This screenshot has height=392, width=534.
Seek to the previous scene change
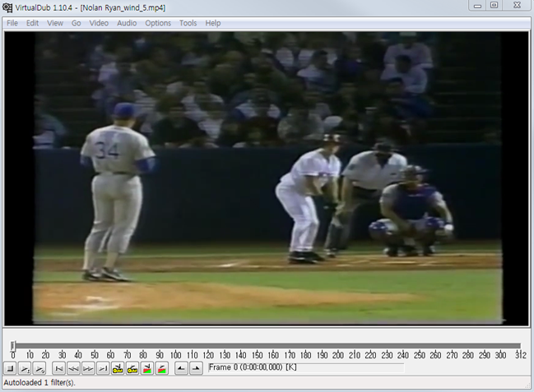click(x=147, y=368)
